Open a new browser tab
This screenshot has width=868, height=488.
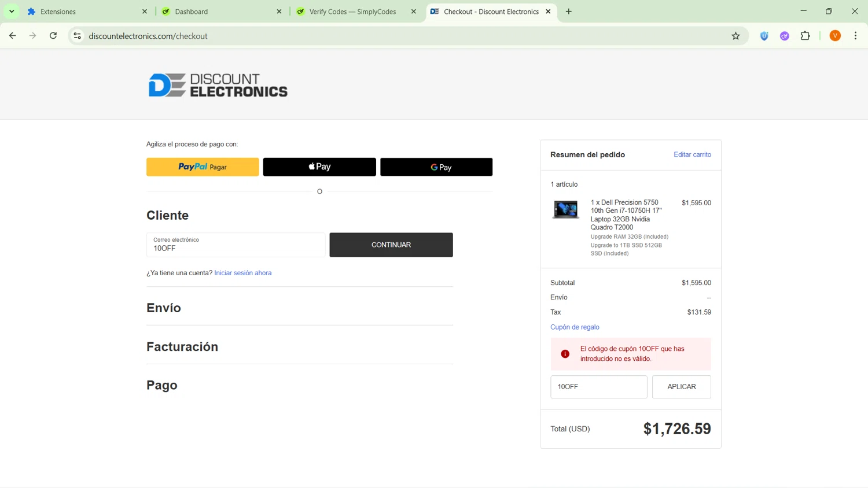[x=569, y=12]
